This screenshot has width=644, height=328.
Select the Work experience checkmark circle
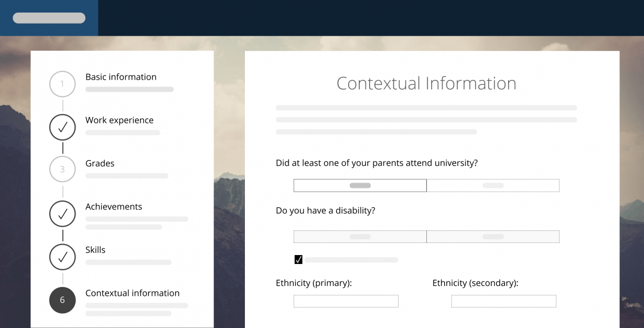click(62, 127)
